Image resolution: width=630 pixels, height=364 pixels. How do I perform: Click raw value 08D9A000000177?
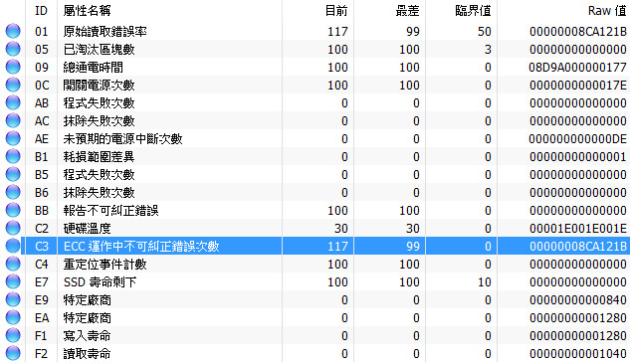(x=577, y=67)
